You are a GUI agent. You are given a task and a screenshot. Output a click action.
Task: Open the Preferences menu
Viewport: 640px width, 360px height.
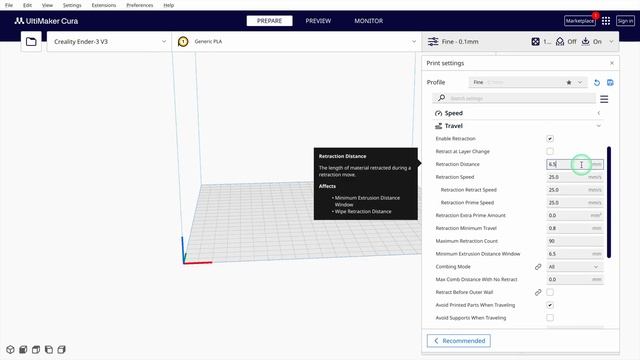[140, 5]
